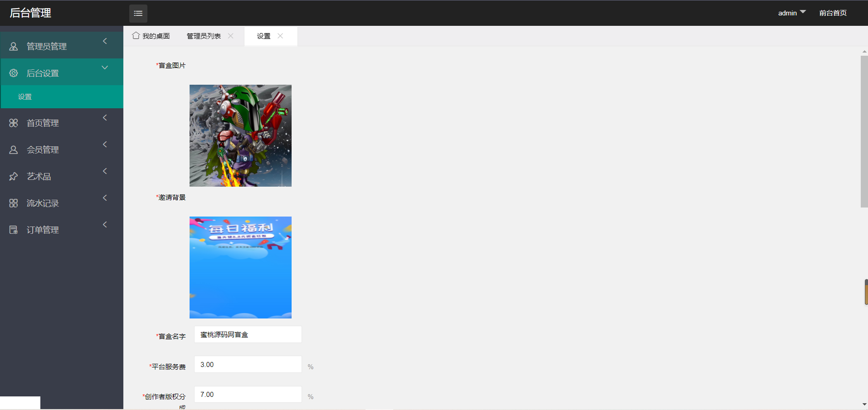The image size is (868, 410).
Task: Collapse the 后台设置 menu chevron
Action: click(x=105, y=68)
